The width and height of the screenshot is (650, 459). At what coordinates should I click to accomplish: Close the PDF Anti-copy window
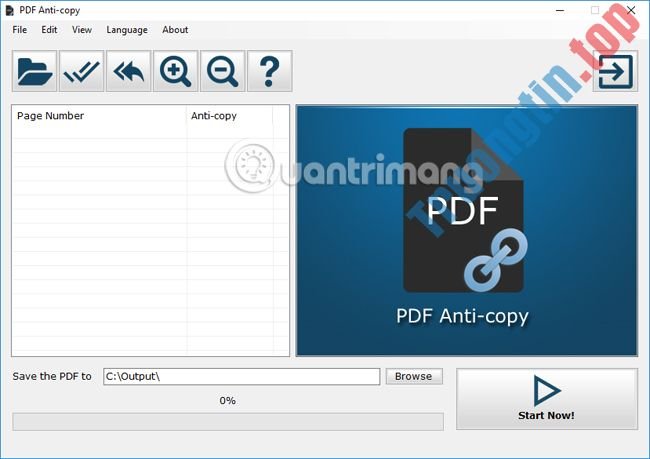[x=631, y=10]
